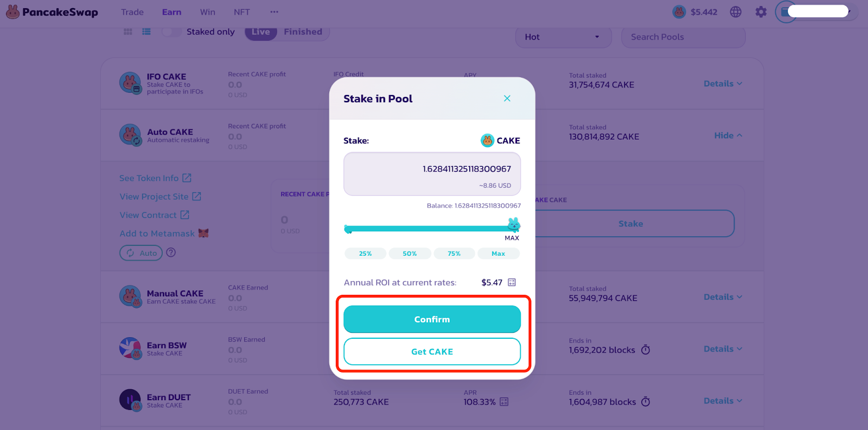The height and width of the screenshot is (430, 868).
Task: Collapse Auto CAKE pool with Hide
Action: tap(728, 135)
